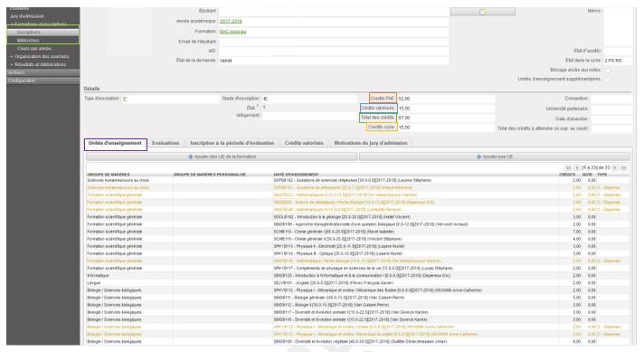
Task: Jump to last page of the UE list
Action: [623, 167]
